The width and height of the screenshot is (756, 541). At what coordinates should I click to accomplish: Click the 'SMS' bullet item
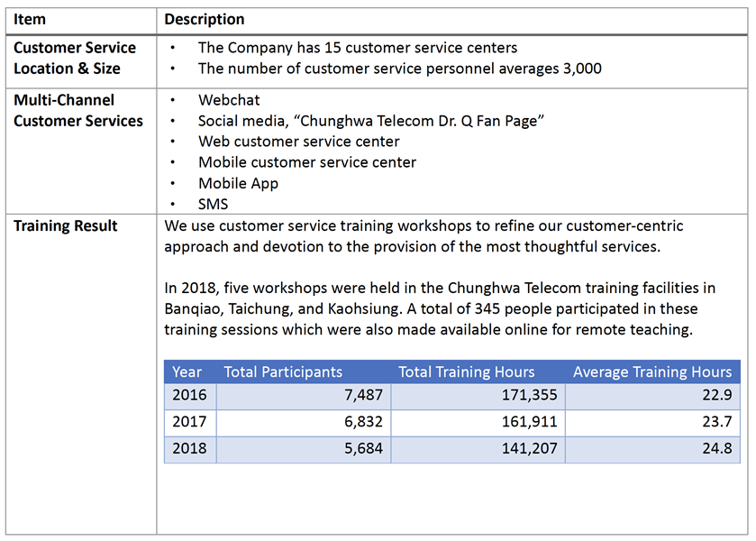tap(213, 204)
